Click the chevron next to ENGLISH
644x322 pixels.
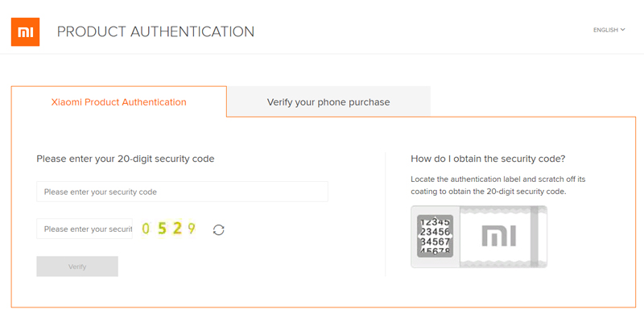[x=622, y=30]
